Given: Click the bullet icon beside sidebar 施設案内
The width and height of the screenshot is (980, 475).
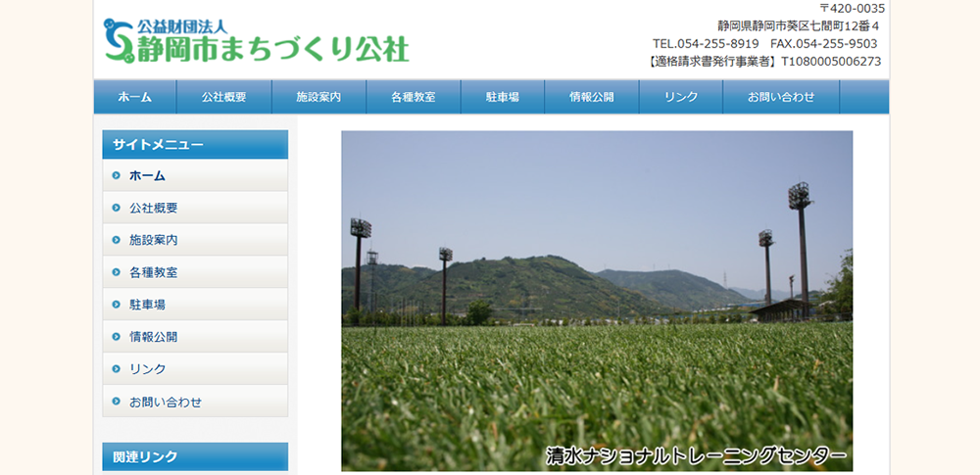Looking at the screenshot, I should [x=116, y=240].
